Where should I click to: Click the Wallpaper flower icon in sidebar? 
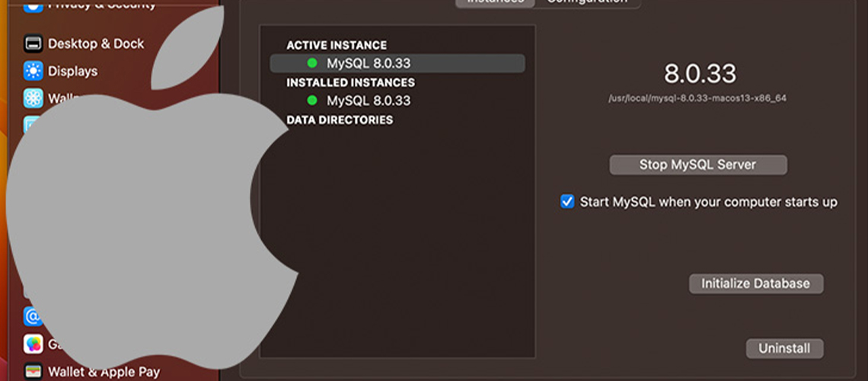(34, 98)
